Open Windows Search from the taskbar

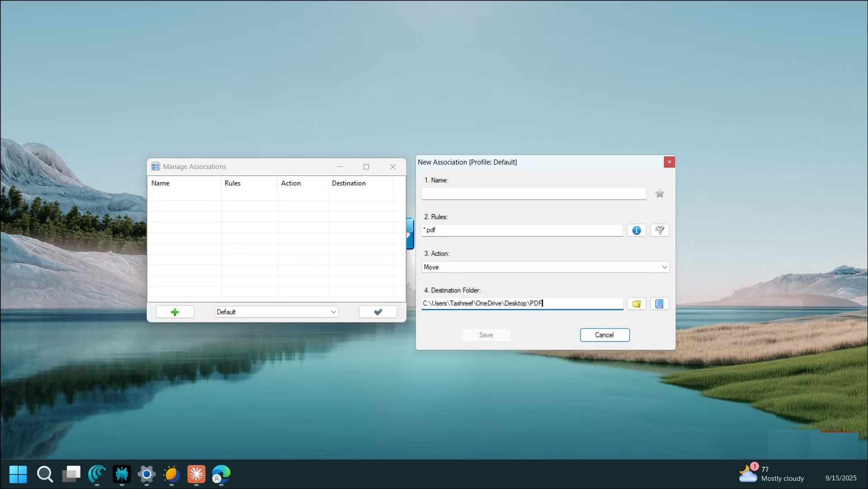coord(45,474)
